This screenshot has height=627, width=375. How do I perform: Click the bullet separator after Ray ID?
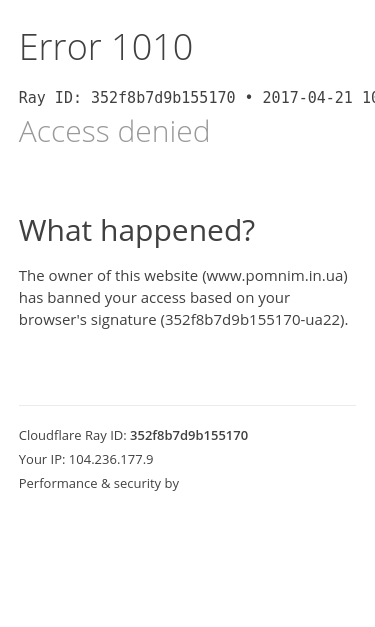[x=249, y=98]
